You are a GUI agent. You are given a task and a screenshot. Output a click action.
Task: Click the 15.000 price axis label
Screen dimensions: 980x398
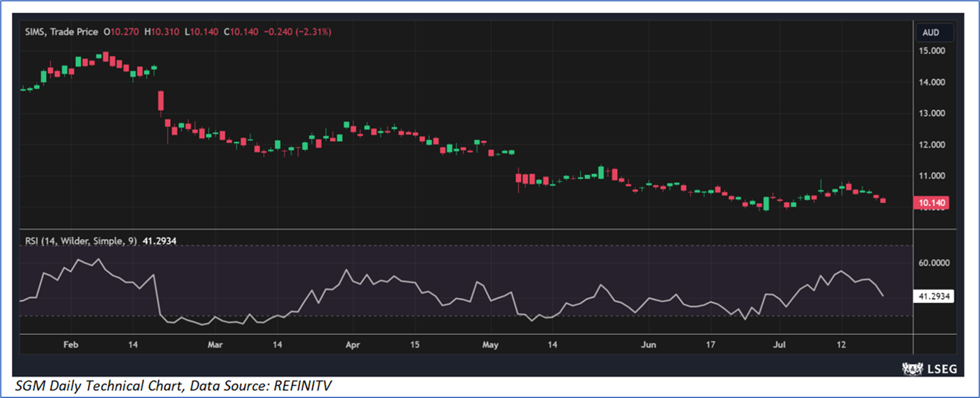coord(931,51)
